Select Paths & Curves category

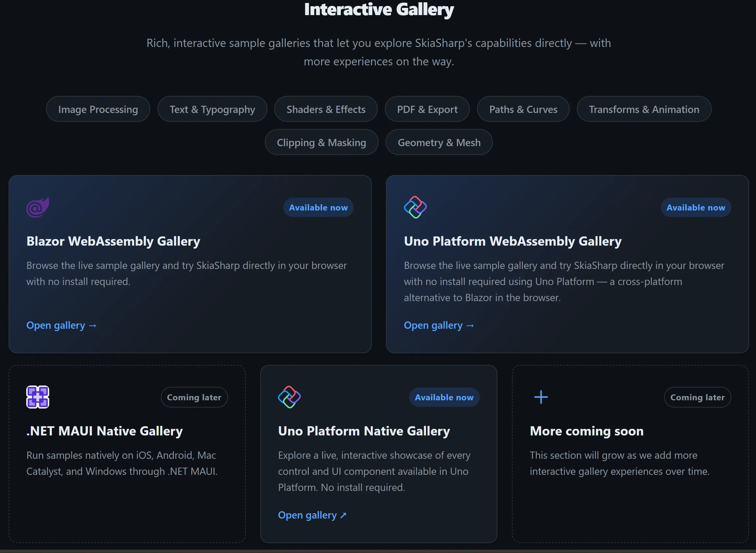[x=523, y=109]
